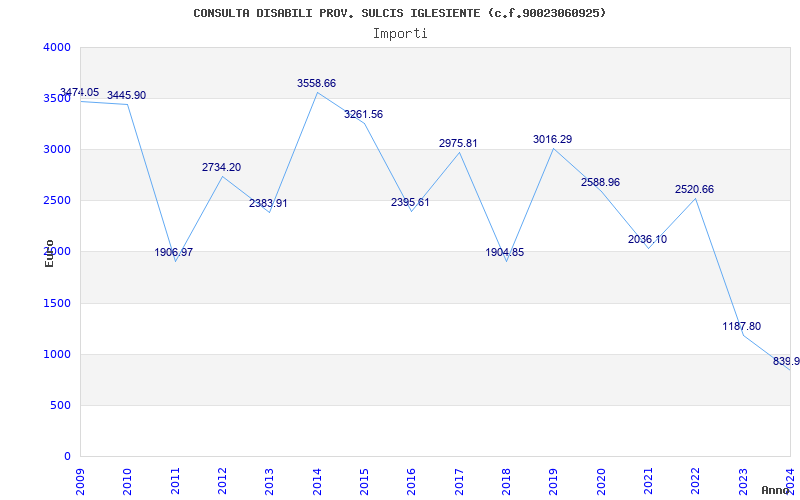Click the 2734.20 value label

click(221, 167)
